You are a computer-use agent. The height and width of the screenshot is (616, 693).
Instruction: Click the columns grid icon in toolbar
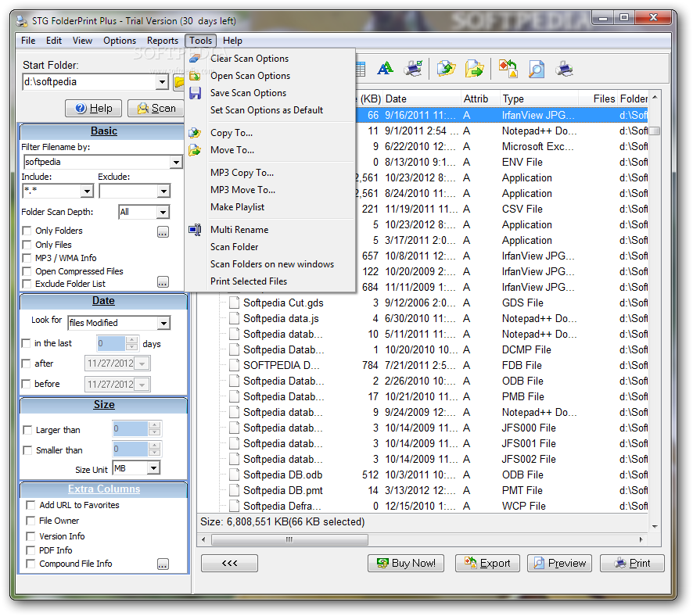click(361, 69)
